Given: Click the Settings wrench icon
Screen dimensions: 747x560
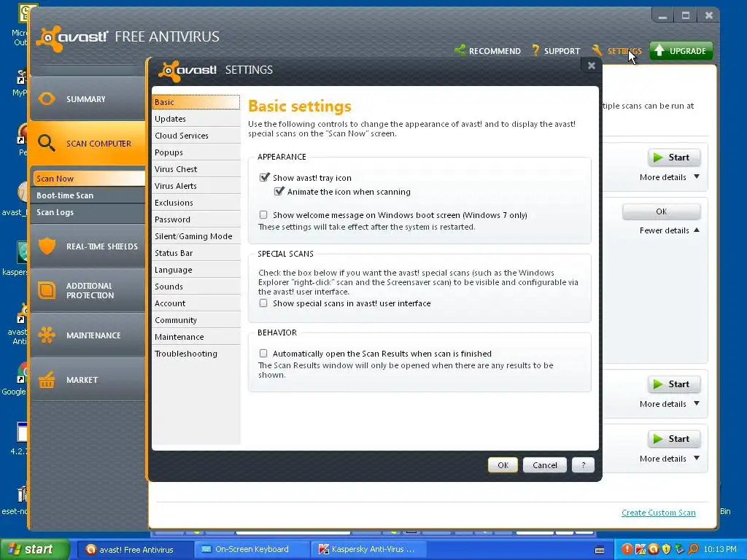Looking at the screenshot, I should [597, 50].
